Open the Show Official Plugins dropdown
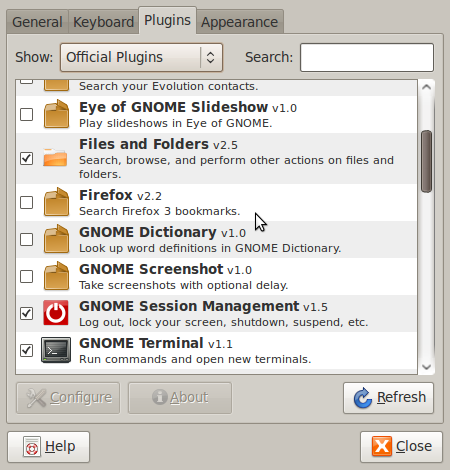 [141, 57]
